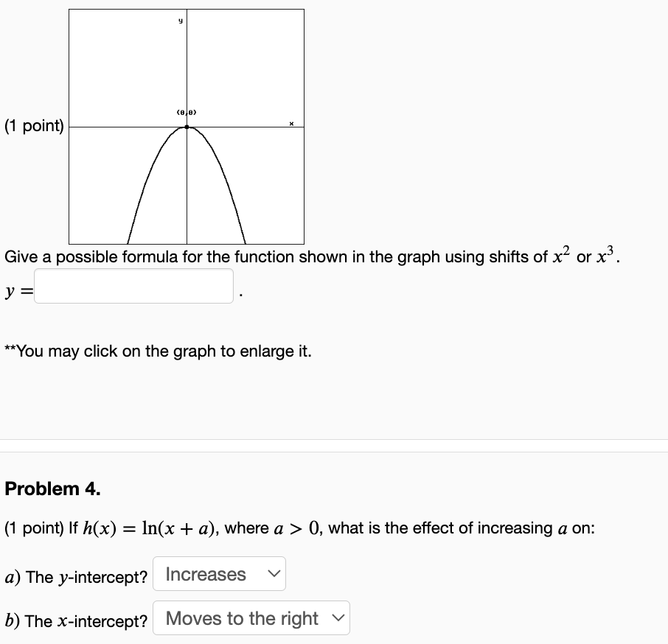Click the x-intercept question text
Screen dimensions: 668x644
74,621
